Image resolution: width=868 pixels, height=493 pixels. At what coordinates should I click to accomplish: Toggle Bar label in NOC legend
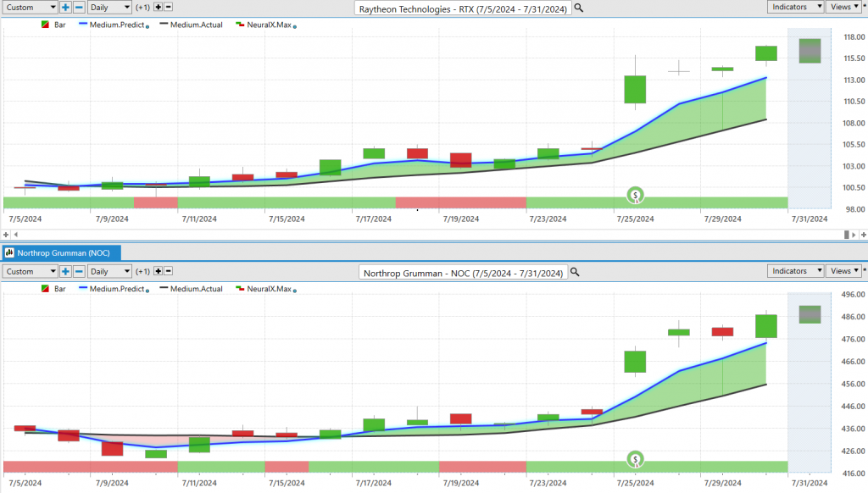click(x=60, y=289)
